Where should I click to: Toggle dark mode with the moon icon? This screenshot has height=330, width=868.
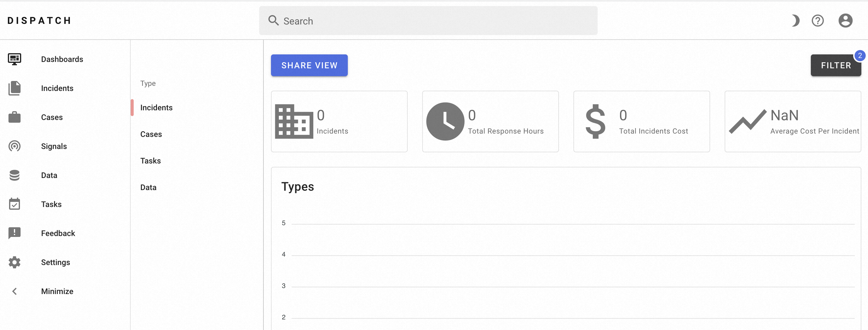[795, 21]
